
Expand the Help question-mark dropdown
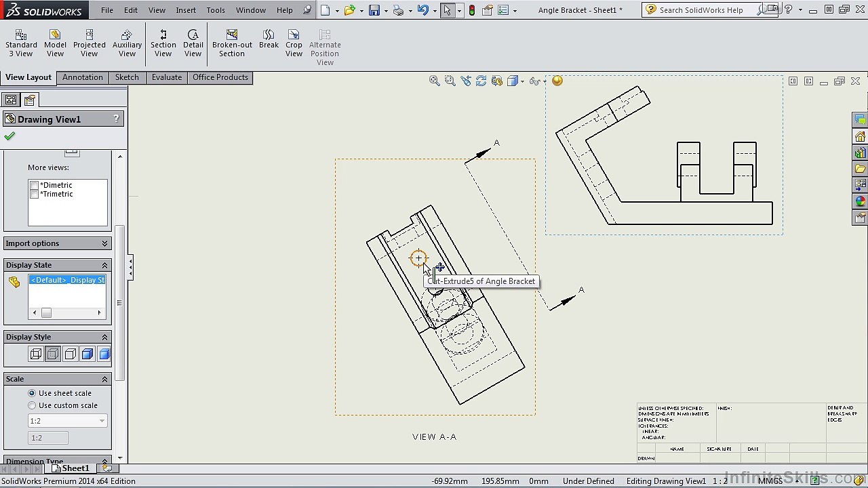pyautogui.click(x=800, y=10)
